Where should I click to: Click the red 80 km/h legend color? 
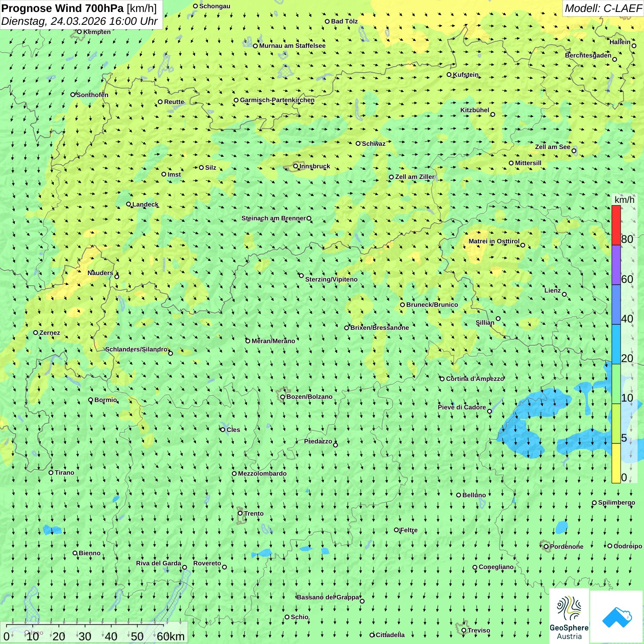616,225
